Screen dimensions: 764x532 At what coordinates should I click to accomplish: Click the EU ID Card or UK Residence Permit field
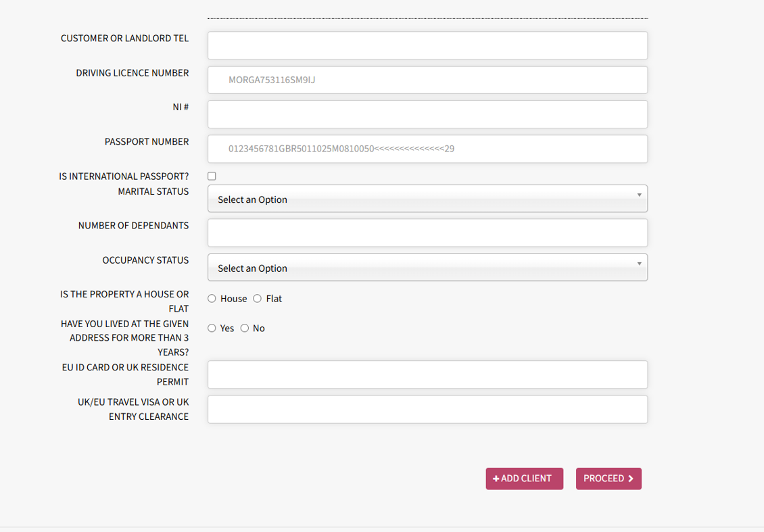coord(427,374)
